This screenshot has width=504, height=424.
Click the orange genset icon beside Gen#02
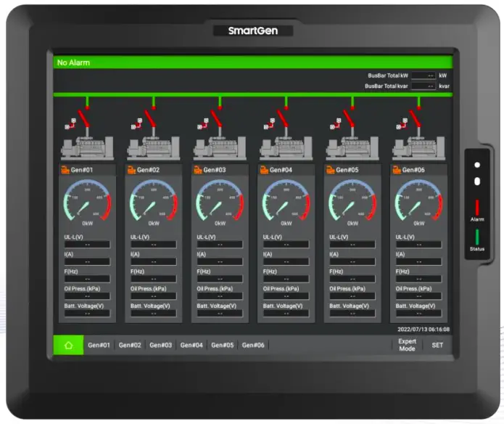[x=131, y=170]
